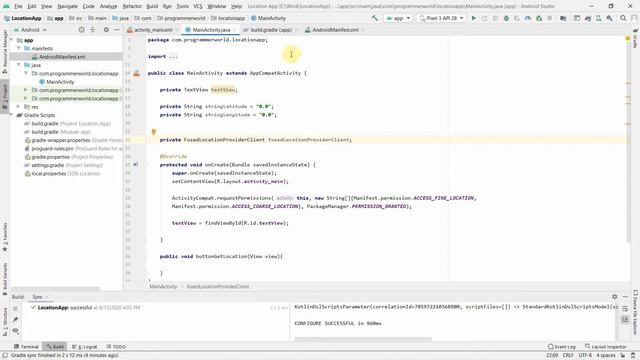Click the build output horizontal scrollbar
The width and height of the screenshot is (640, 360).
pyautogui.click(x=363, y=338)
